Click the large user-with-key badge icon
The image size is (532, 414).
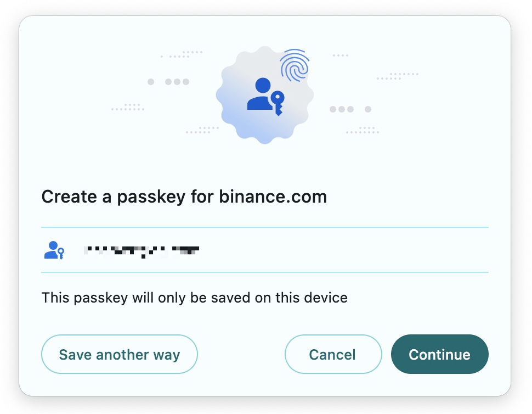pos(266,96)
